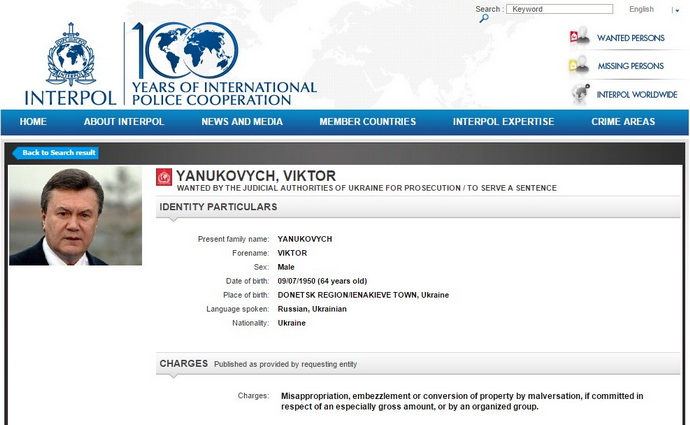Open the MEMBER COUNTRIES menu
Viewport: 690px width, 425px height.
click(x=368, y=122)
